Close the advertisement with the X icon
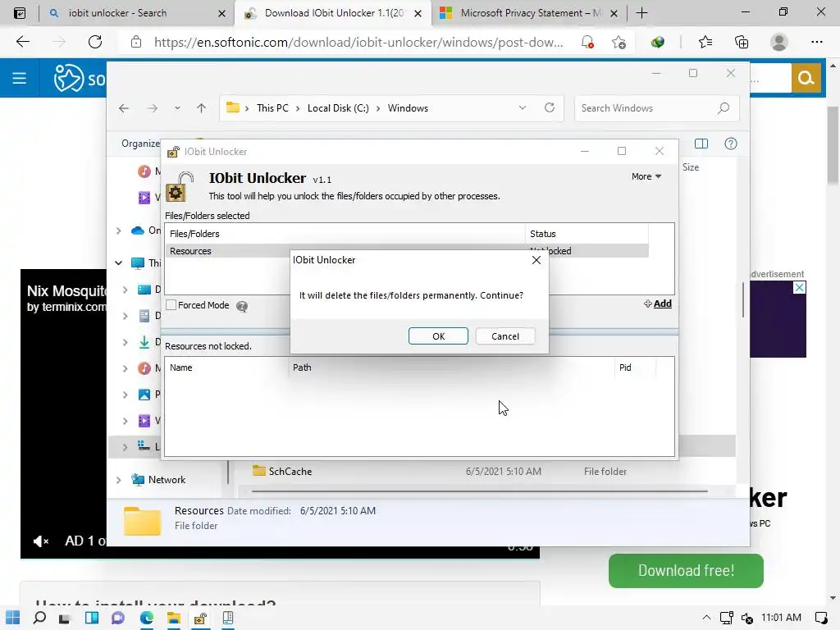Image resolution: width=840 pixels, height=630 pixels. pyautogui.click(x=799, y=288)
